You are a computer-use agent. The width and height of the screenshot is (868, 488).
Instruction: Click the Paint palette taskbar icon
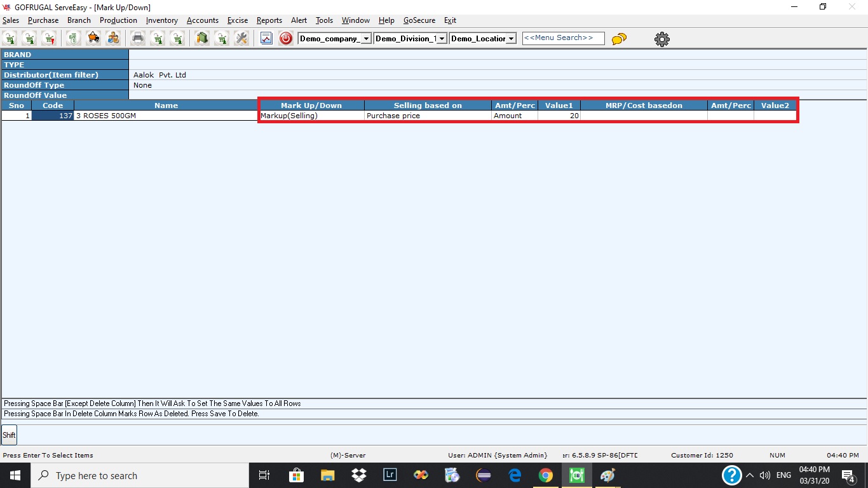607,475
